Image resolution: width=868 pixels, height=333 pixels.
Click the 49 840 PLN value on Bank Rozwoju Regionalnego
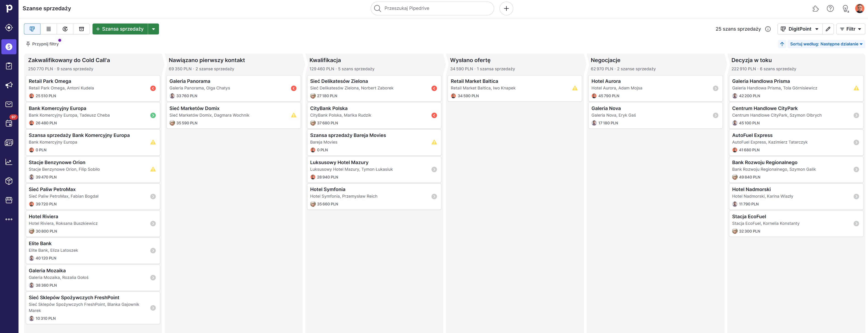pyautogui.click(x=749, y=177)
